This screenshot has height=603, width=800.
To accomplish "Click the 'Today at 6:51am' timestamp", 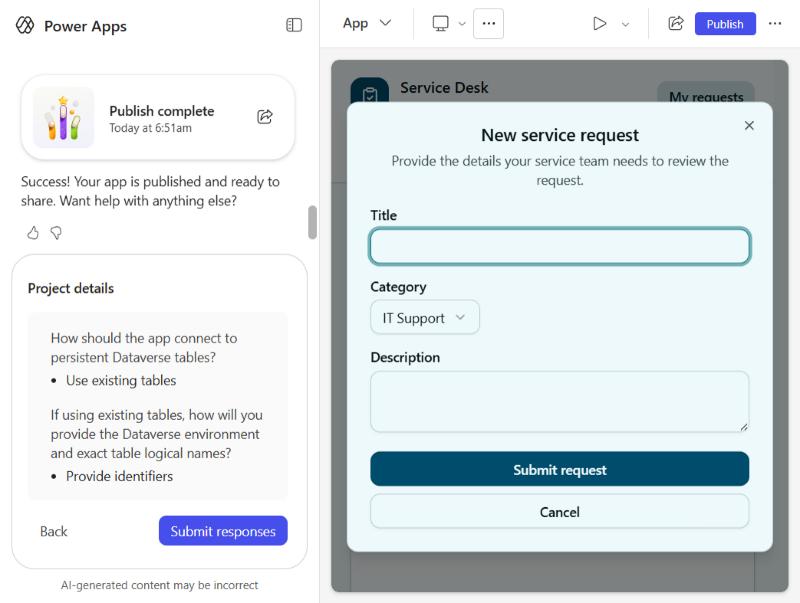I will pyautogui.click(x=151, y=128).
